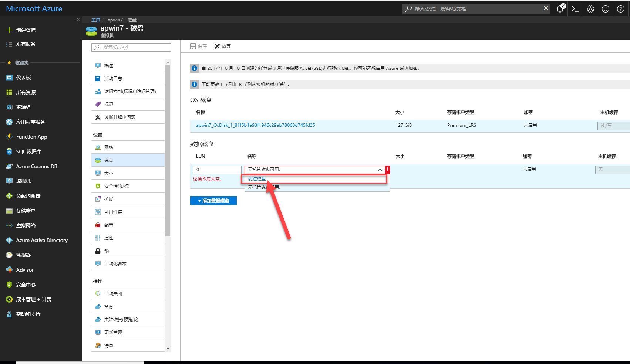Screen dimensions: 630x364
Task: Click the 监视器 icon
Action: click(x=9, y=255)
